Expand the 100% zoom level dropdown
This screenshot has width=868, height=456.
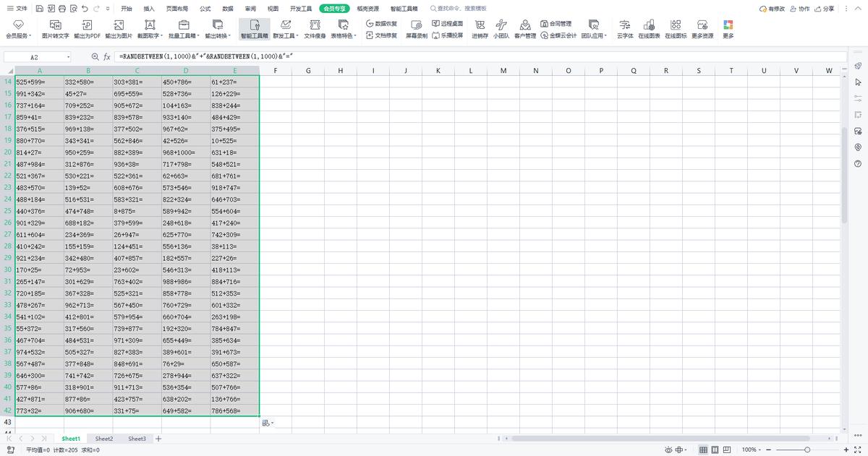tap(752, 449)
